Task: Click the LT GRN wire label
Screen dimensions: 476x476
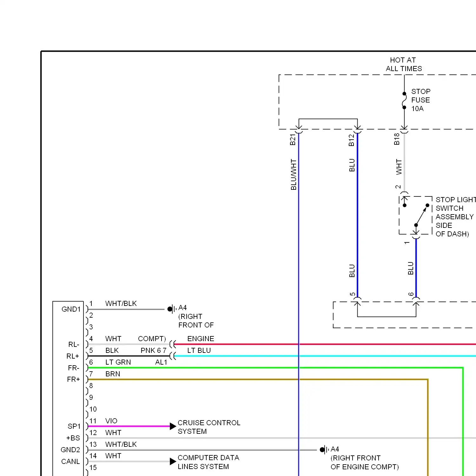Action: click(118, 362)
